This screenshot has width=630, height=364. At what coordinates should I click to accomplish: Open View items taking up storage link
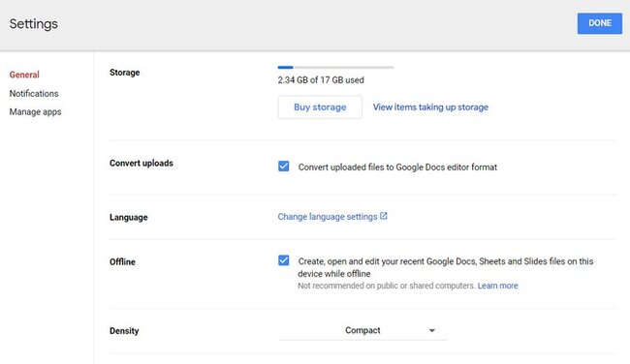click(430, 107)
